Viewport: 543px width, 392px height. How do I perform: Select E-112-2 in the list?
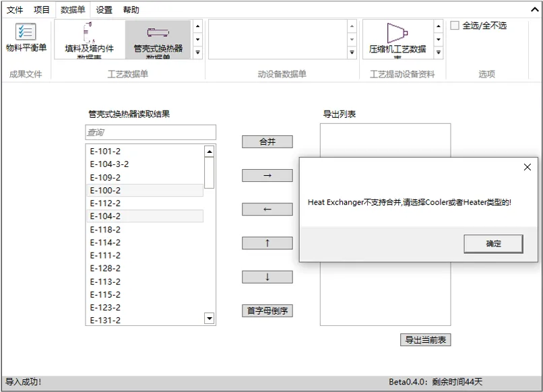tap(145, 203)
